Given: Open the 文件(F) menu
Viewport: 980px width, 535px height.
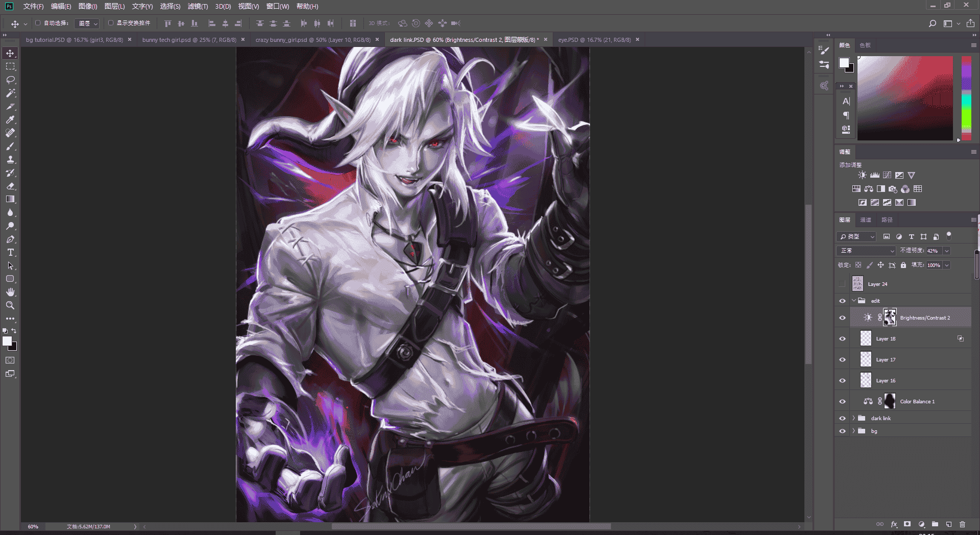Looking at the screenshot, I should click(33, 6).
